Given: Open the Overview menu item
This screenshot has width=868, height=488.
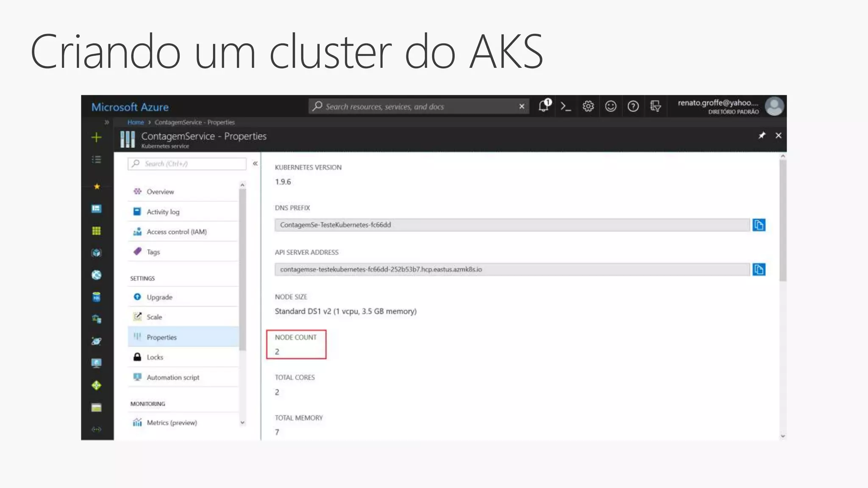Looking at the screenshot, I should 183,191.
